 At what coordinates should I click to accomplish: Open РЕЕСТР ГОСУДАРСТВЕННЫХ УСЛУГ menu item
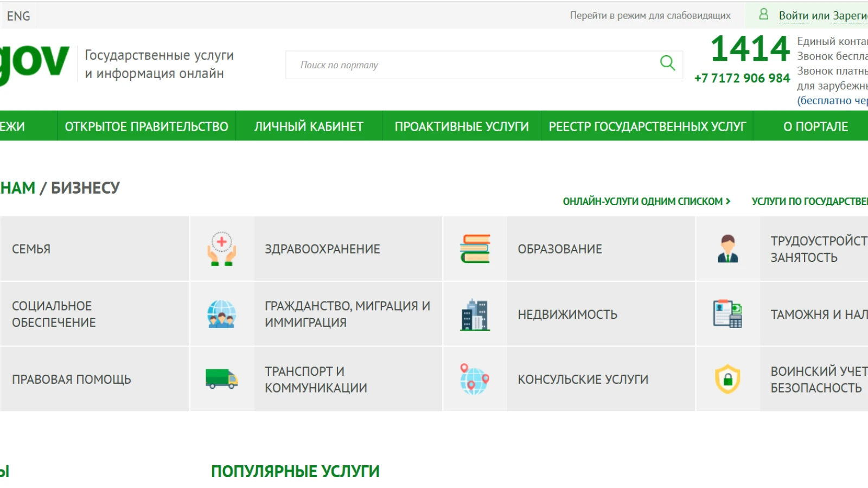click(x=647, y=126)
